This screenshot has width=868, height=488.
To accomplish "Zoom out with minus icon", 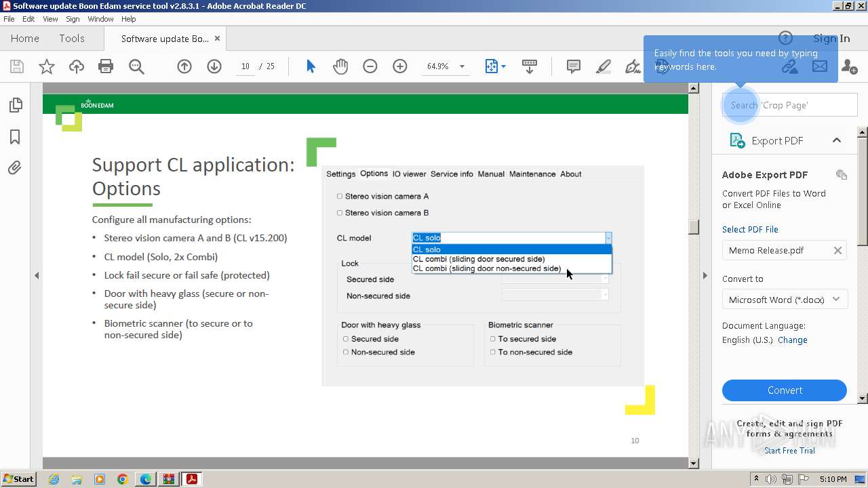I will tap(370, 66).
